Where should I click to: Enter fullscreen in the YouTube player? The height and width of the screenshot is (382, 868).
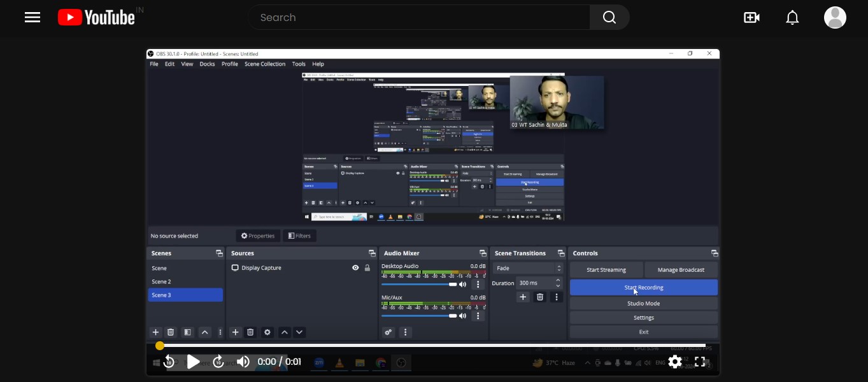tap(700, 362)
